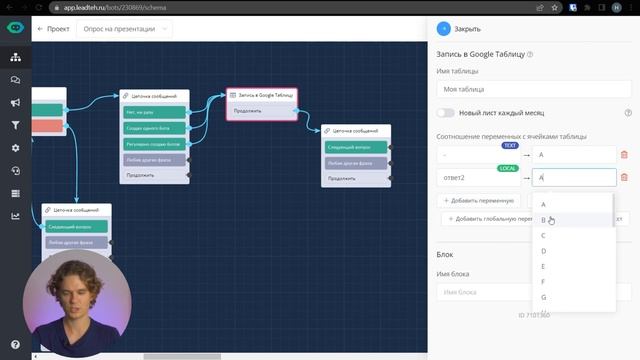This screenshot has height=360, width=640.
Task: Click the first row column A field
Action: coord(574,155)
